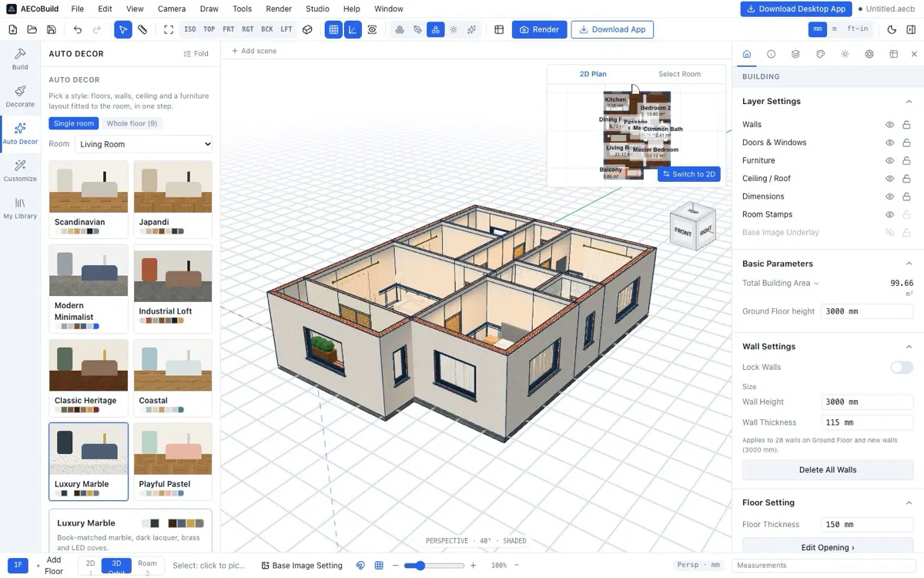Open the Build sidebar section
Viewport: 924px width, 578px height.
pos(20,59)
